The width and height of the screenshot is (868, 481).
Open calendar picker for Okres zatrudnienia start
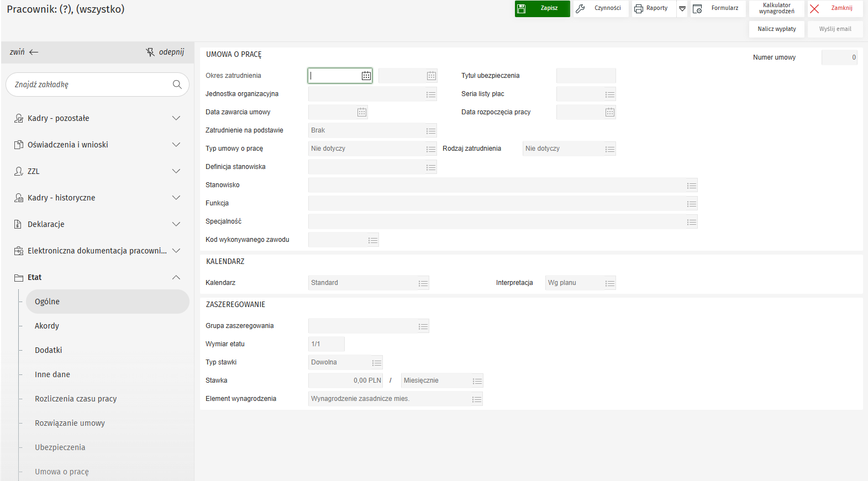(366, 76)
